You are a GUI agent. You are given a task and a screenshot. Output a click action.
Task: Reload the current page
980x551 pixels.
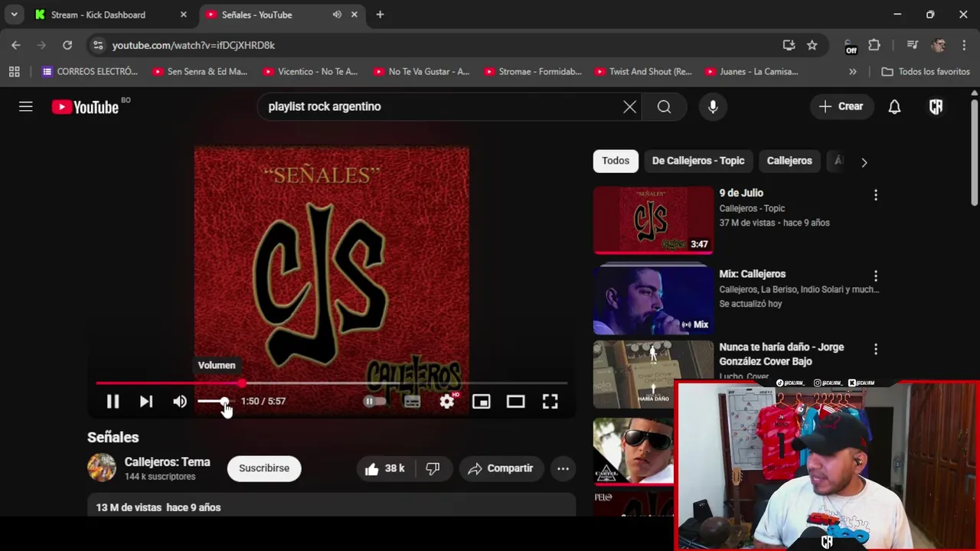(67, 45)
